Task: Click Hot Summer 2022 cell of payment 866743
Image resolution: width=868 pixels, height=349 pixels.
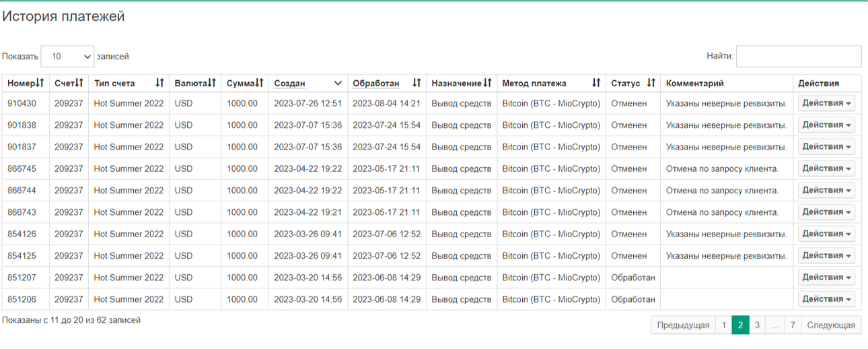Action: 129,212
